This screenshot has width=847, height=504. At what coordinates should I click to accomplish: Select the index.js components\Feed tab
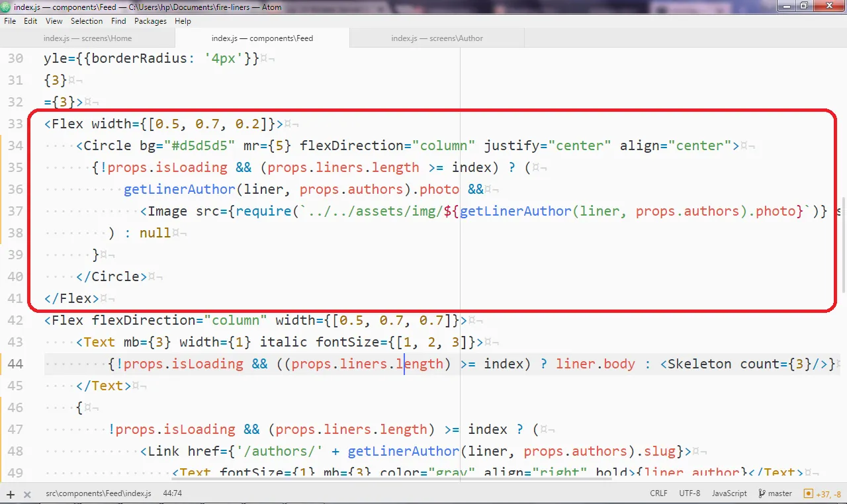tap(262, 38)
